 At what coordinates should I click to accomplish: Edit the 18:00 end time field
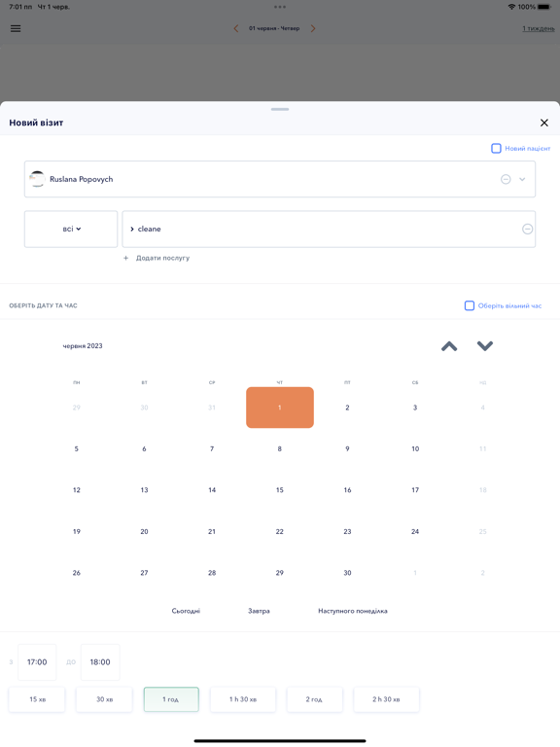pos(100,662)
